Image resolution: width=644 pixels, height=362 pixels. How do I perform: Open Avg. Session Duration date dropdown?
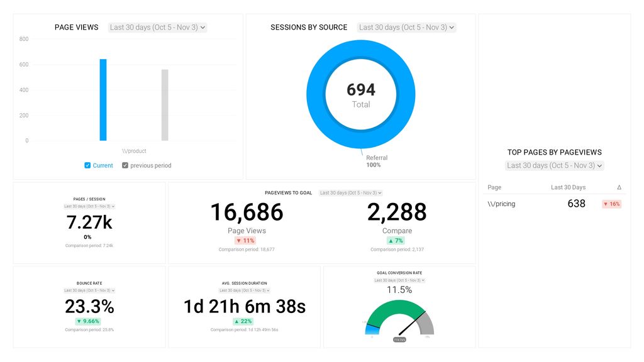[245, 290]
